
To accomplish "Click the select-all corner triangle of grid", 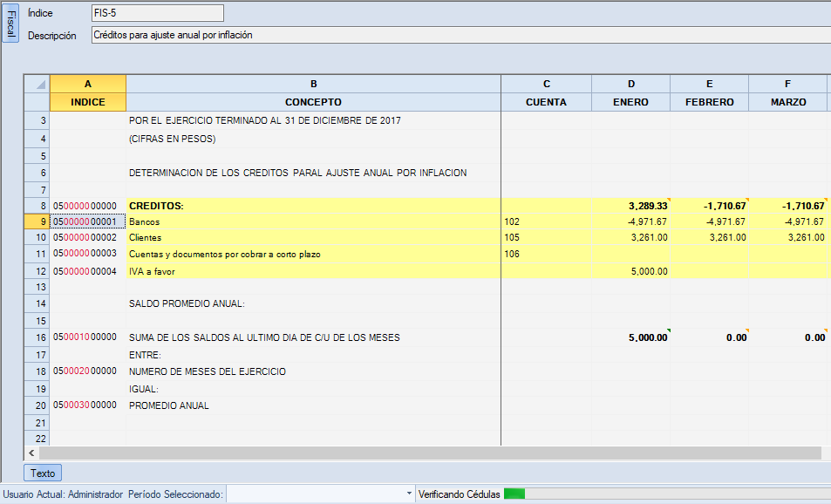I will [x=37, y=85].
